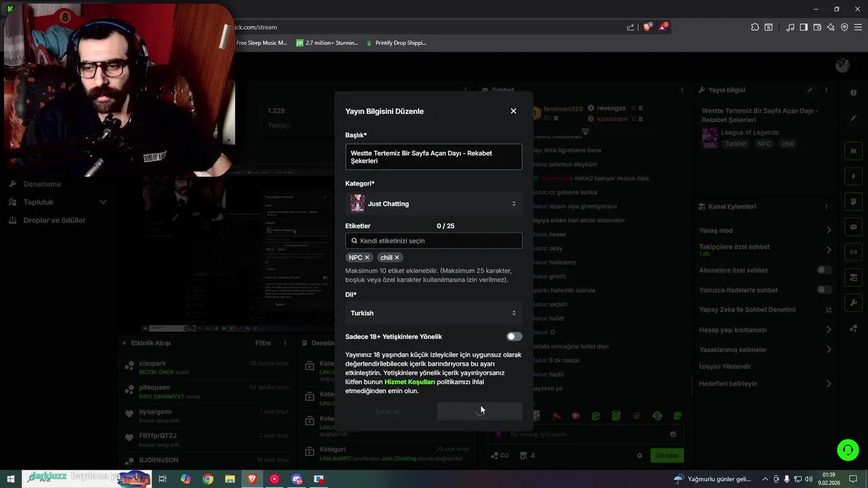Open Kanal Eylemleri panel three-dot menu

826,206
